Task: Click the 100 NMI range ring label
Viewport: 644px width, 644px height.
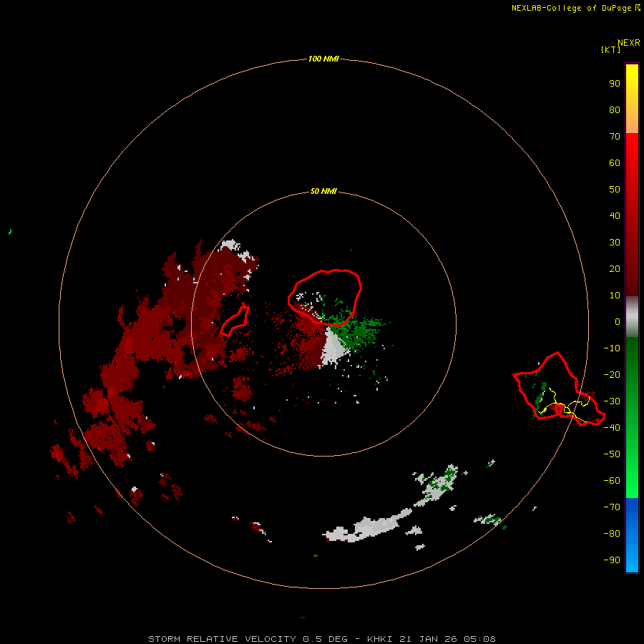Action: click(x=323, y=59)
